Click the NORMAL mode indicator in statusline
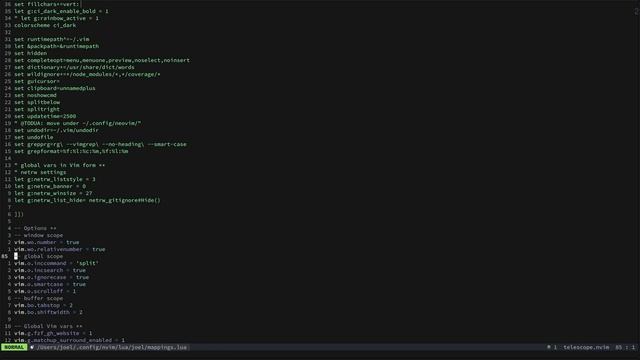 pos(14,347)
